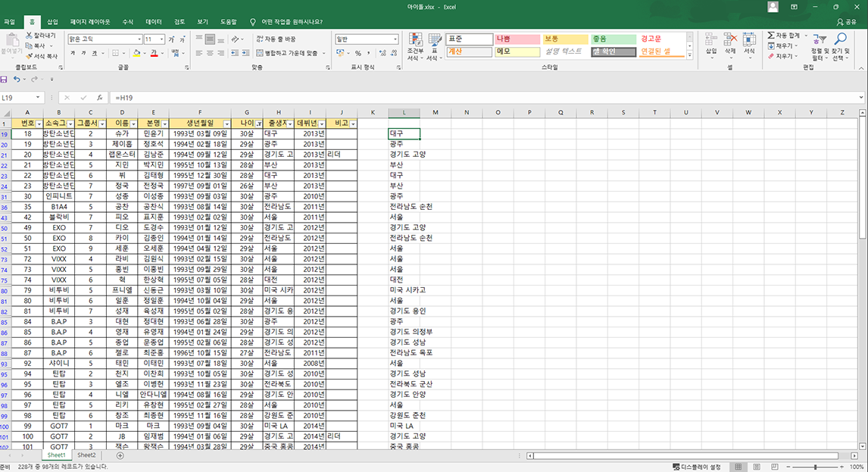Open the number format dropdown (일반)
Viewport: 868px width, 472px height.
395,39
